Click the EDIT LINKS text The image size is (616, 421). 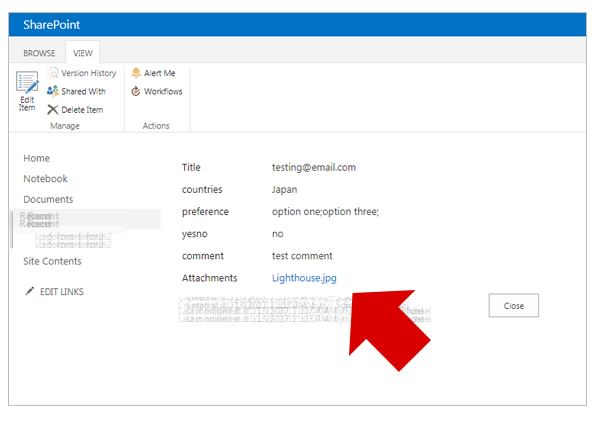pyautogui.click(x=62, y=292)
